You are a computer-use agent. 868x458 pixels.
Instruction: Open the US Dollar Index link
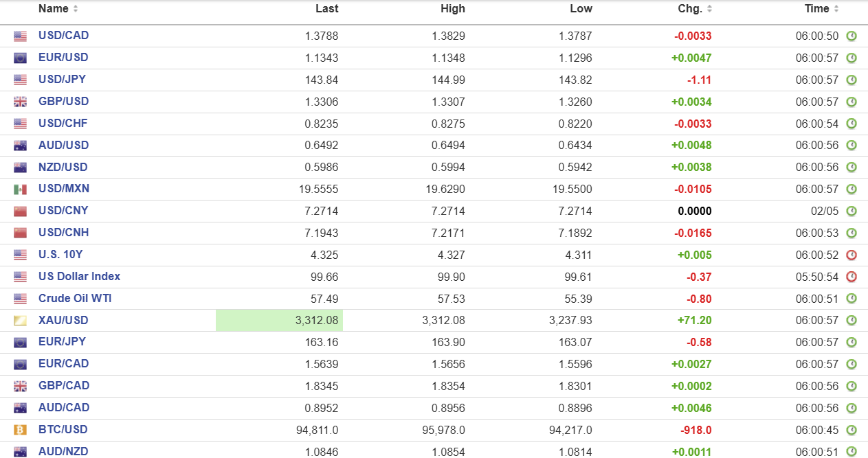[x=79, y=276]
